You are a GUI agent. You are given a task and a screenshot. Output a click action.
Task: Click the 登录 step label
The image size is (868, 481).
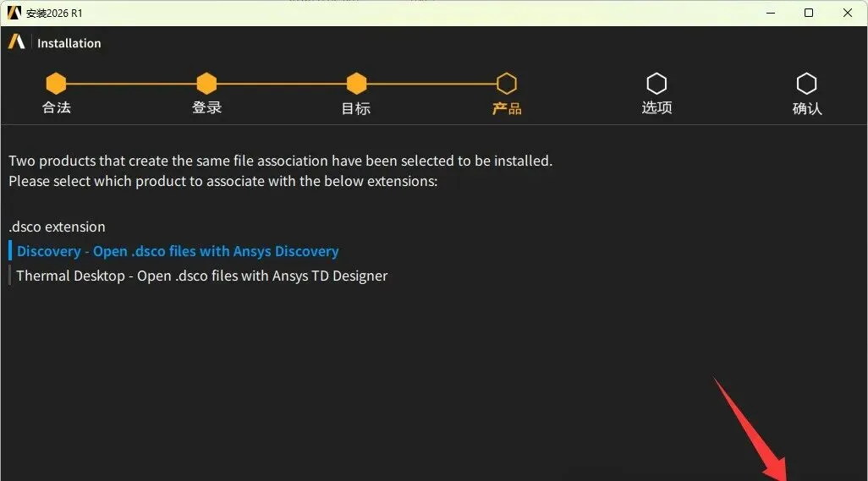click(x=206, y=107)
